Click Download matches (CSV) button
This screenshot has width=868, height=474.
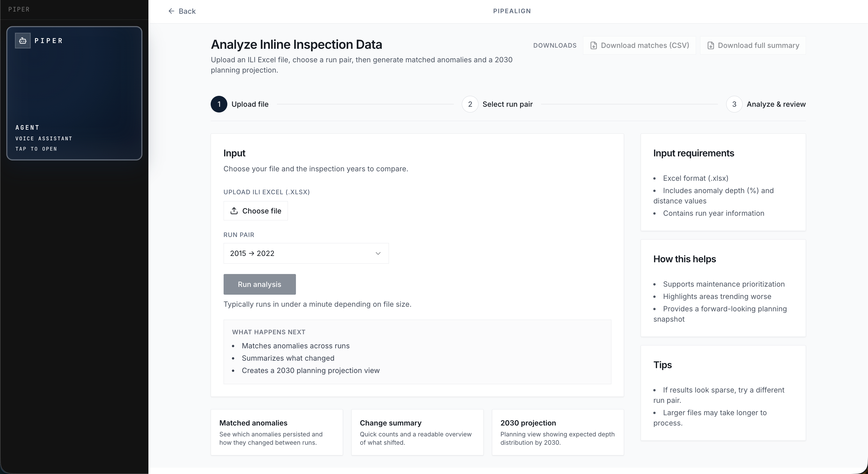[x=639, y=46]
